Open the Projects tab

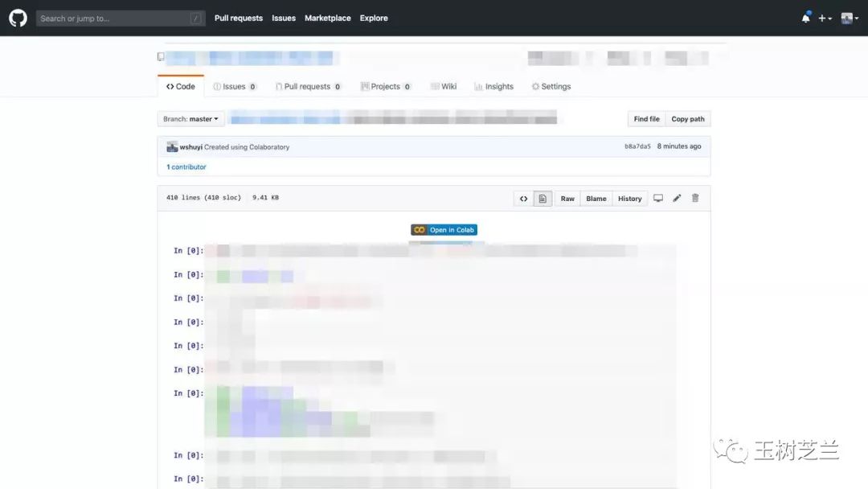coord(385,86)
